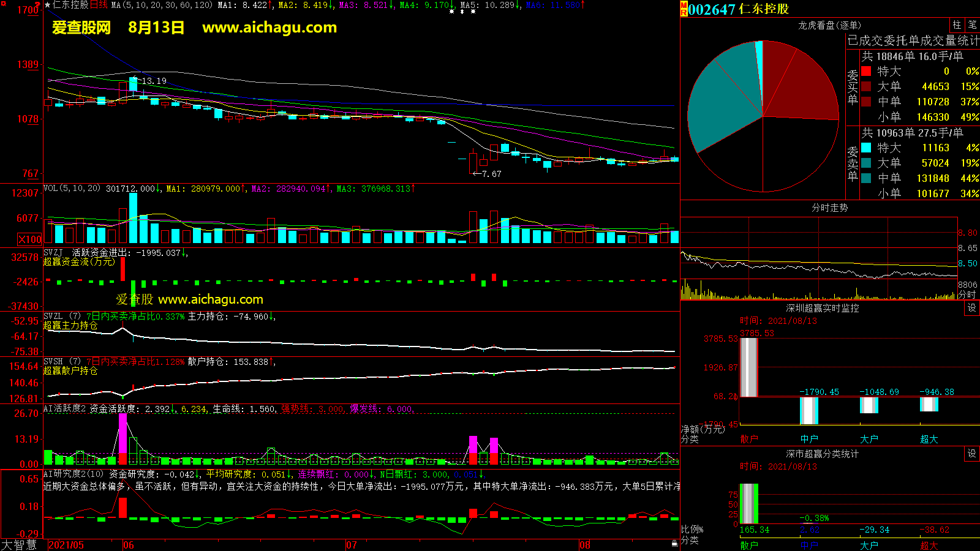Click the yellow MR badge beside stock code
The height and width of the screenshot is (551, 980).
coord(684,9)
